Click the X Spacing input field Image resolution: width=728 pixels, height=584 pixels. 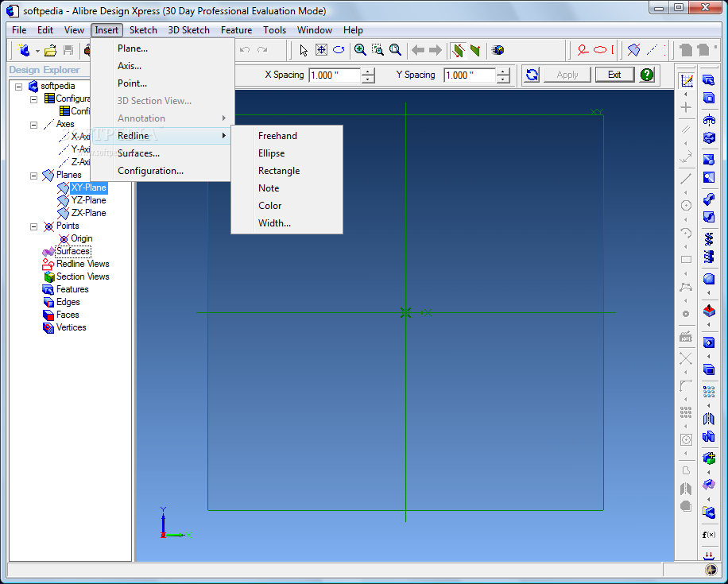tap(335, 75)
